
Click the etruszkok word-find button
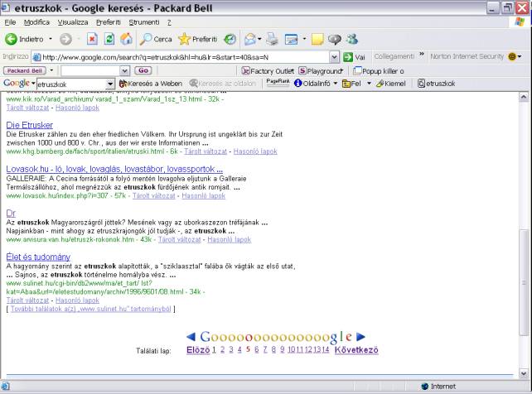[x=437, y=84]
